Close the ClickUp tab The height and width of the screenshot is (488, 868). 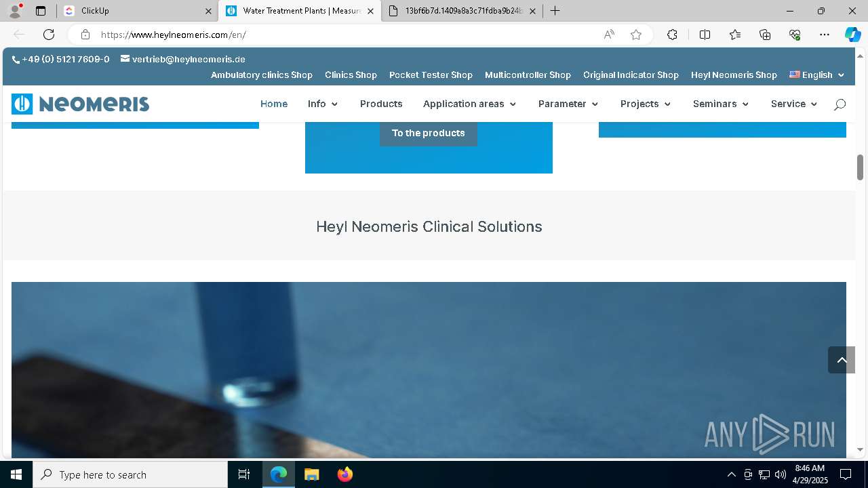(208, 11)
